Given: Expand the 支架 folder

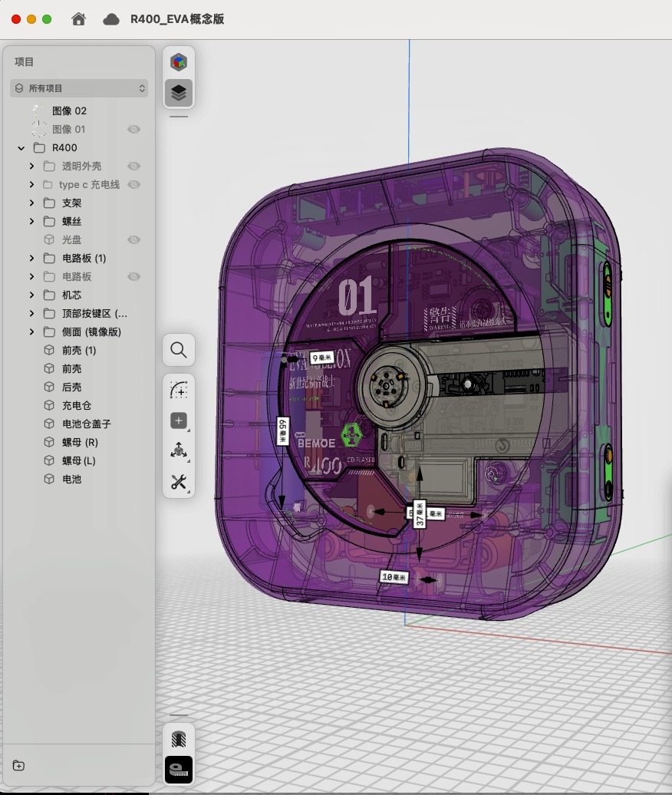Looking at the screenshot, I should point(32,203).
